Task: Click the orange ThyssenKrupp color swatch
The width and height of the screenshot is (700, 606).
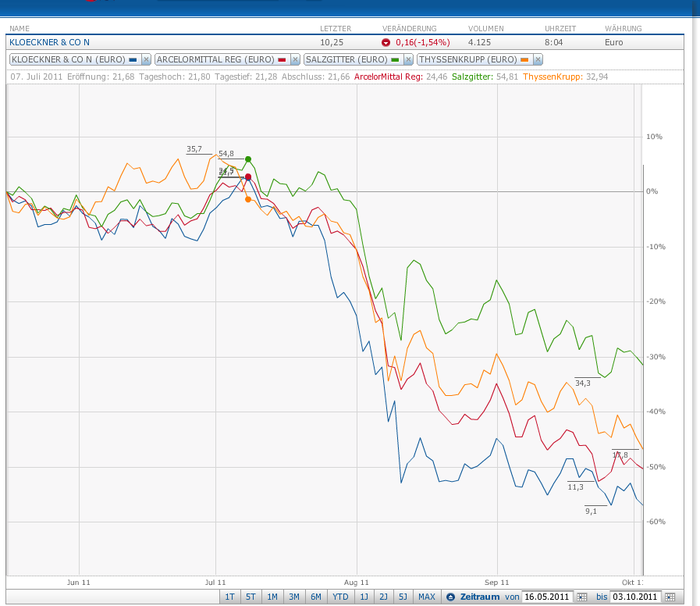Action: [524, 59]
